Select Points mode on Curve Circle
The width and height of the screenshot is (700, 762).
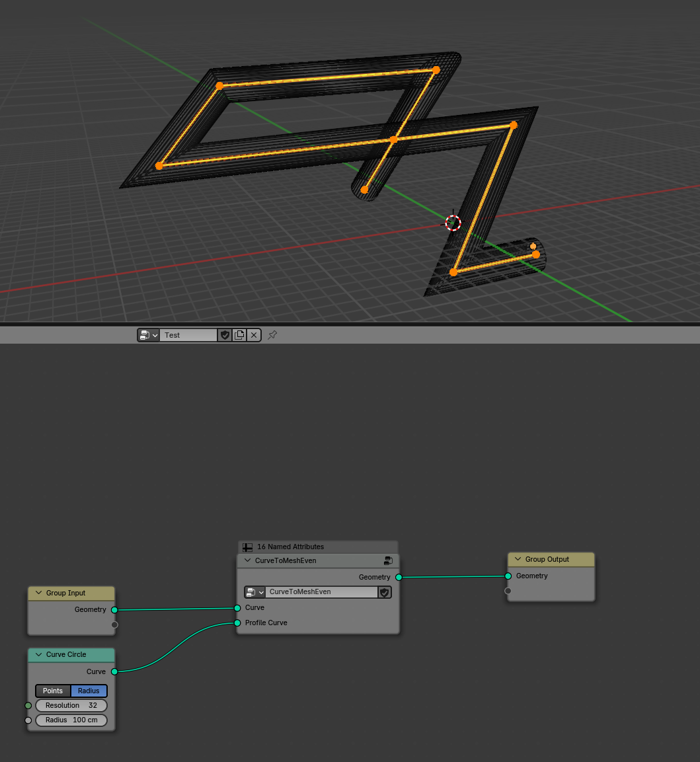(x=52, y=691)
